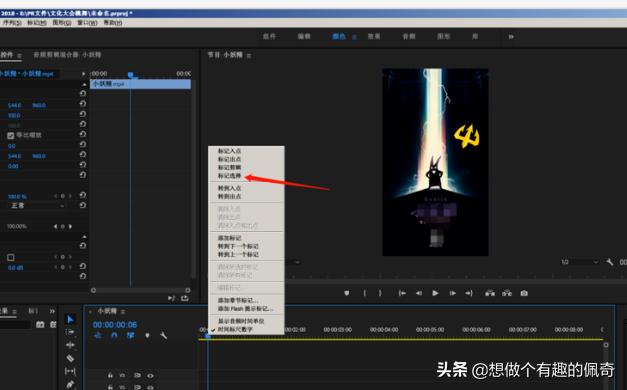Image resolution: width=627 pixels, height=390 pixels.
Task: Open the 标记 menu in menu bar
Action: coord(37,23)
